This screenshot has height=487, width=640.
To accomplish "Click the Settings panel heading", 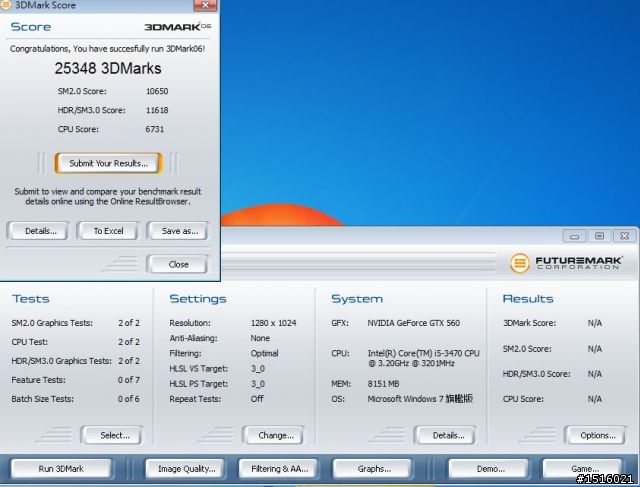I will [198, 299].
